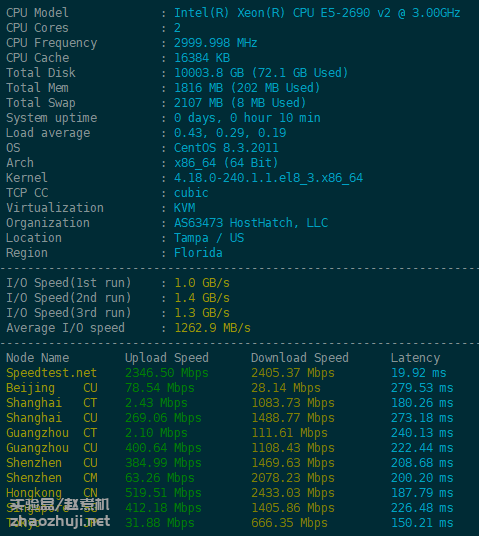Image resolution: width=479 pixels, height=536 pixels.
Task: Click the AS63473 HostHatch organization text
Action: 251,223
